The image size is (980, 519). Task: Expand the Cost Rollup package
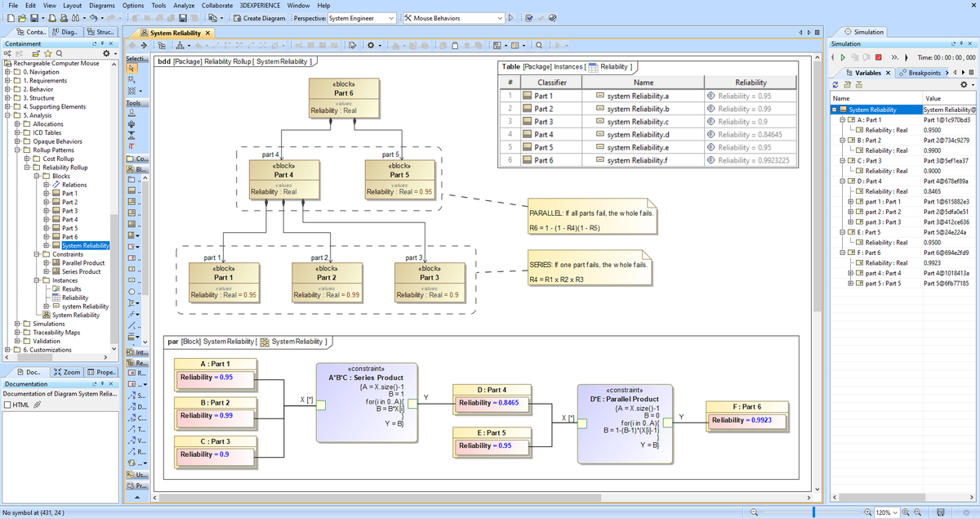[x=27, y=159]
